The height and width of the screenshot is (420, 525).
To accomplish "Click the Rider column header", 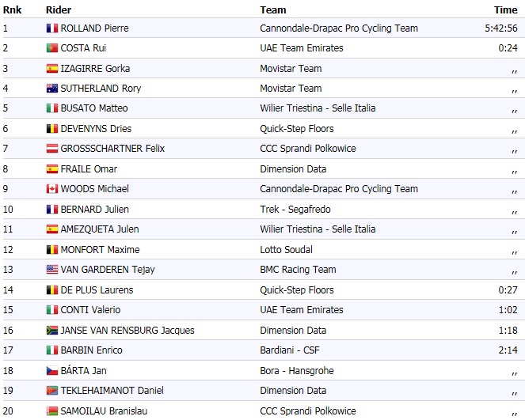I will tap(59, 10).
